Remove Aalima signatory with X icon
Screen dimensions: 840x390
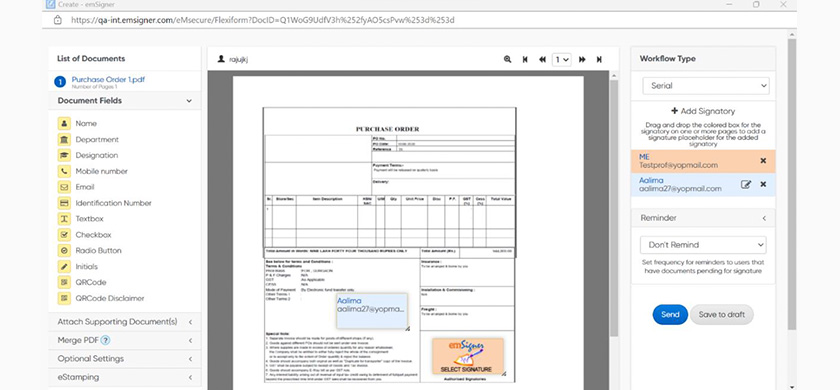pos(763,184)
